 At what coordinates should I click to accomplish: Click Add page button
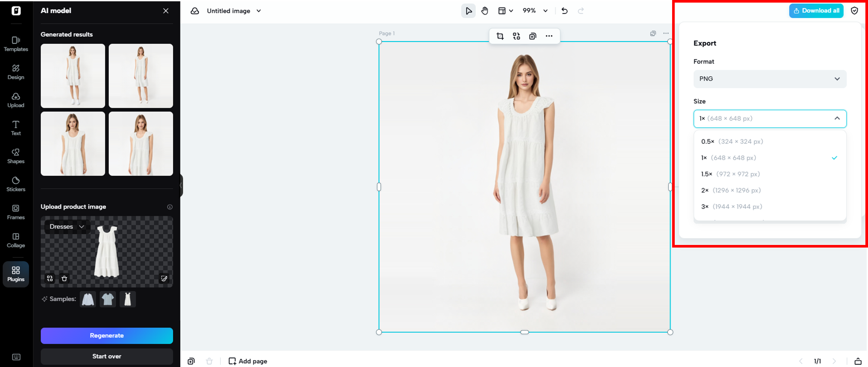tap(248, 361)
